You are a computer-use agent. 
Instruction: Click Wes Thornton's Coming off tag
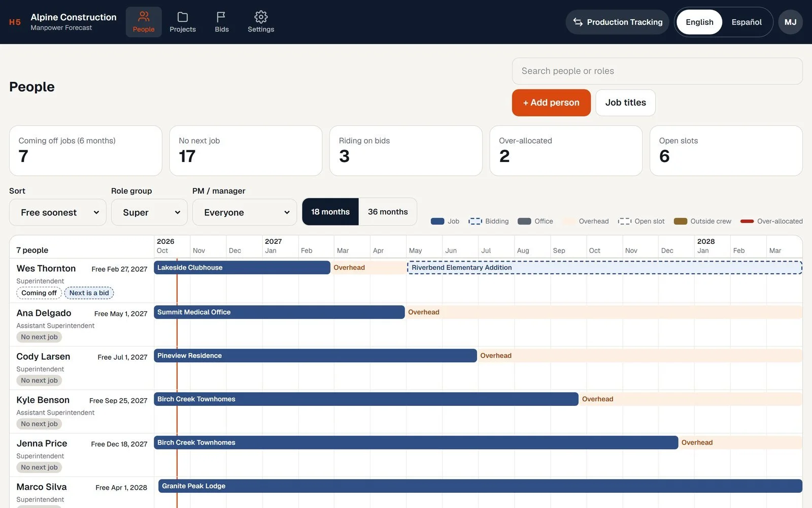[39, 293]
